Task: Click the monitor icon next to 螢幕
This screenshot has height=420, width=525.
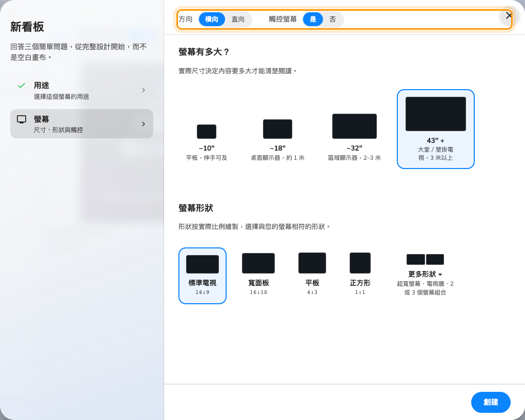Action: point(22,119)
